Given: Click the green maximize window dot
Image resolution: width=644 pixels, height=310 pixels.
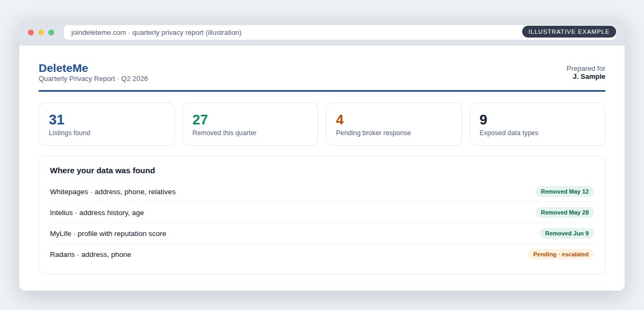Looking at the screenshot, I should point(51,33).
